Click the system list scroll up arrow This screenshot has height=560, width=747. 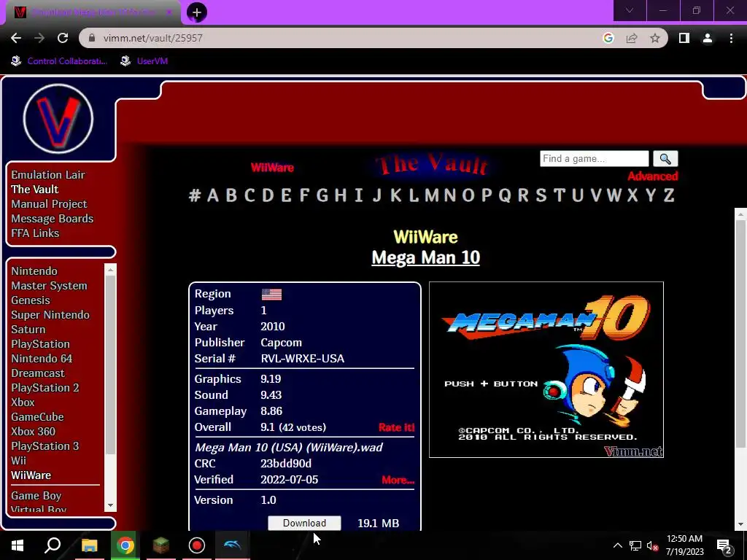[111, 270]
